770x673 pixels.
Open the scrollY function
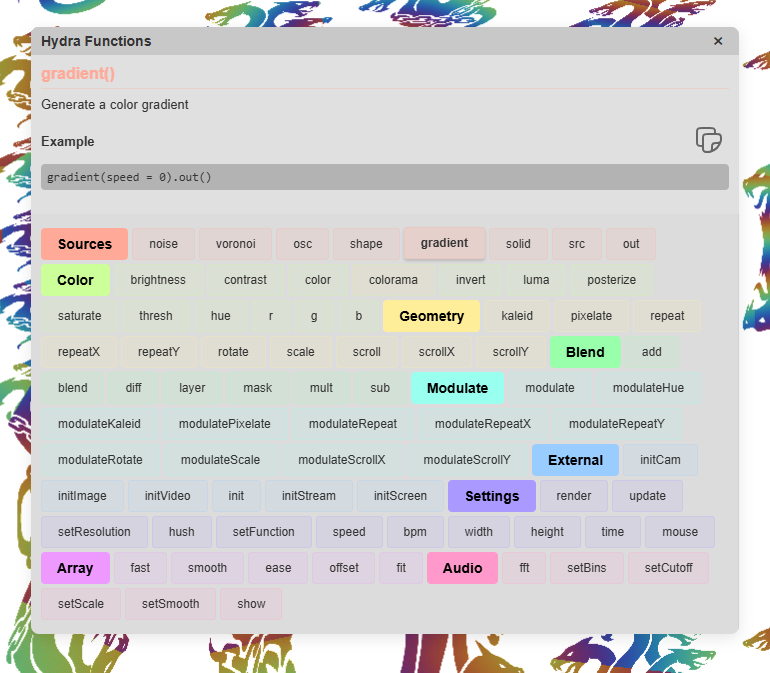[511, 352]
